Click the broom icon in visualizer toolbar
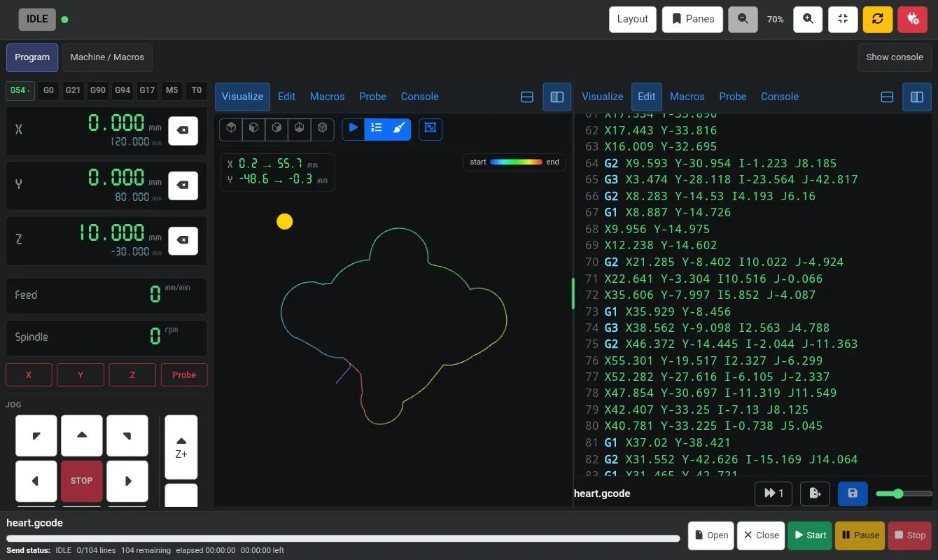This screenshot has height=560, width=938. 399,128
